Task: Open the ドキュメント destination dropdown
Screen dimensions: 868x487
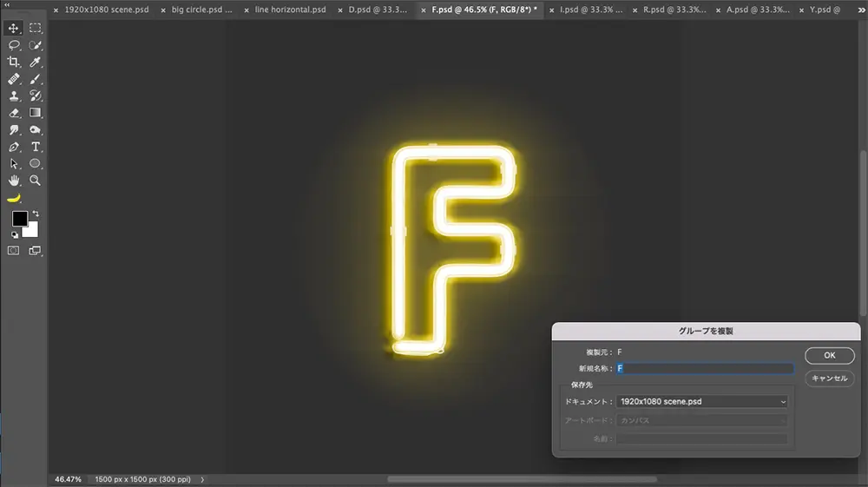Action: click(x=701, y=402)
